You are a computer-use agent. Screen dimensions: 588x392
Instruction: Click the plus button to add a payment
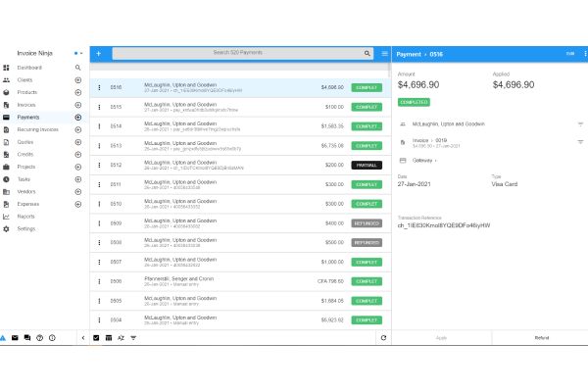[98, 53]
